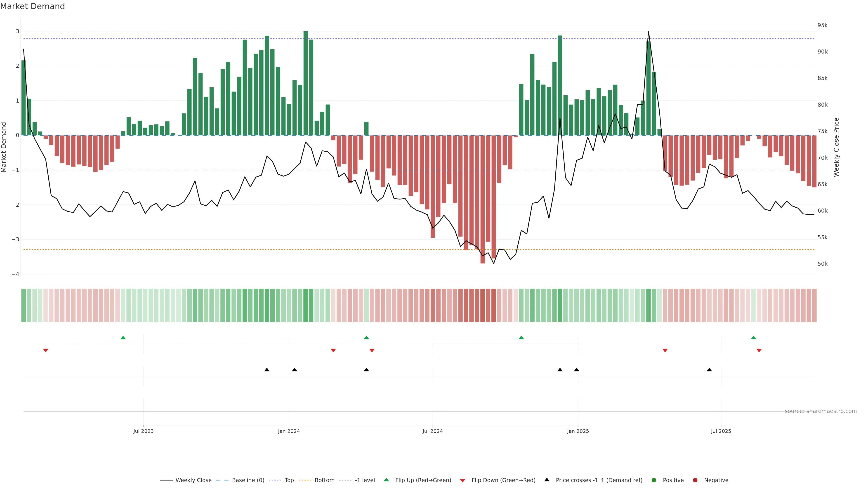Click the darkest red heatmap cell in the strip
868x488 pixels.
tap(483, 305)
